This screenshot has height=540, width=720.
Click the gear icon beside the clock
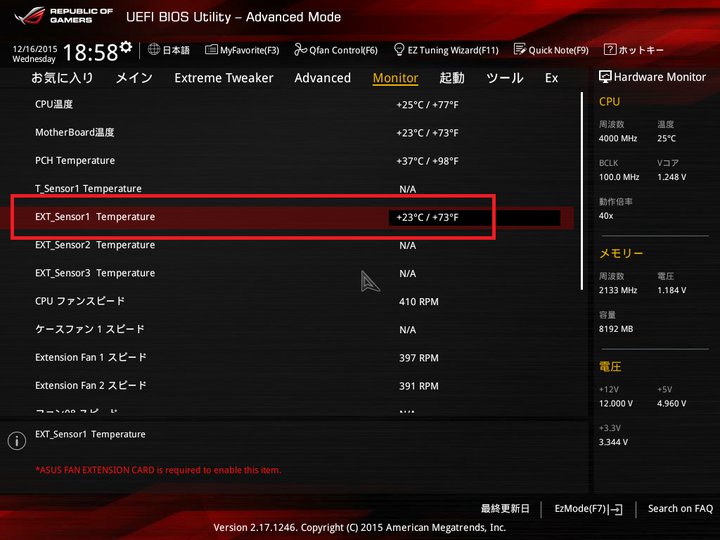pos(125,47)
